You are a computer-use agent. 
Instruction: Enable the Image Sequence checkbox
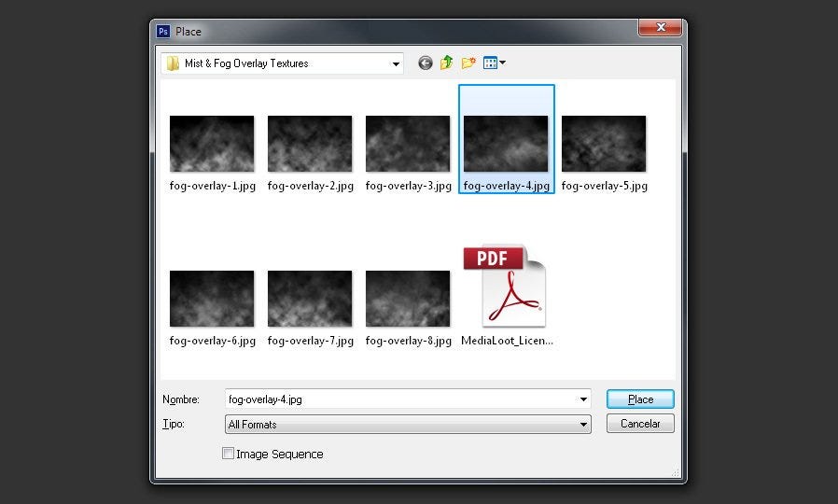click(229, 454)
